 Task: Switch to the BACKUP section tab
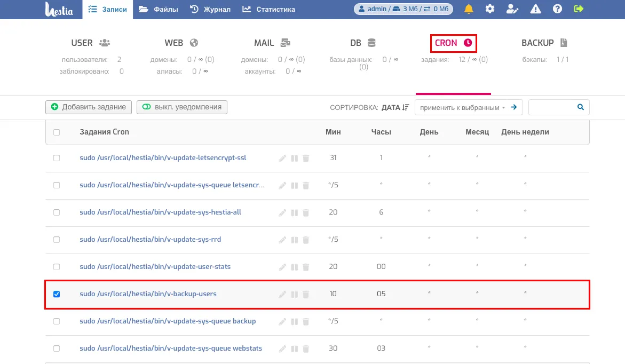click(544, 43)
